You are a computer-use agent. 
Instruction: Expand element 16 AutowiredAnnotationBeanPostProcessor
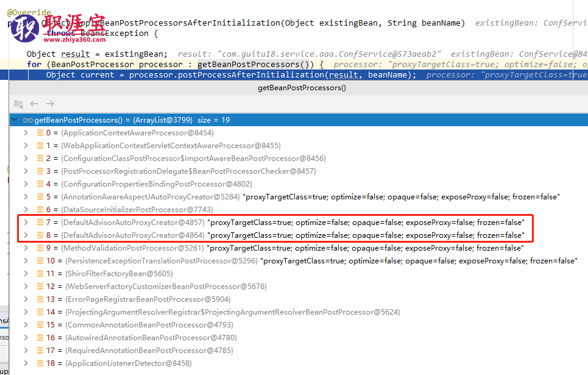tap(26, 337)
